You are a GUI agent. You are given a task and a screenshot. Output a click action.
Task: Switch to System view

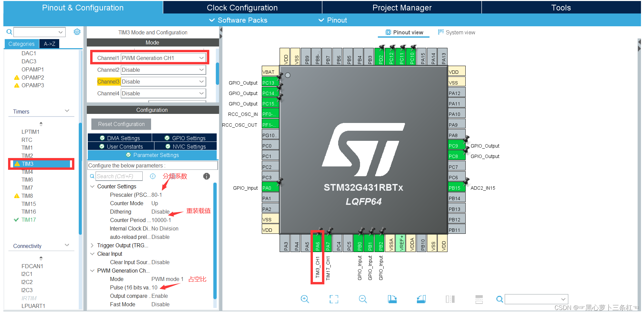pos(457,32)
